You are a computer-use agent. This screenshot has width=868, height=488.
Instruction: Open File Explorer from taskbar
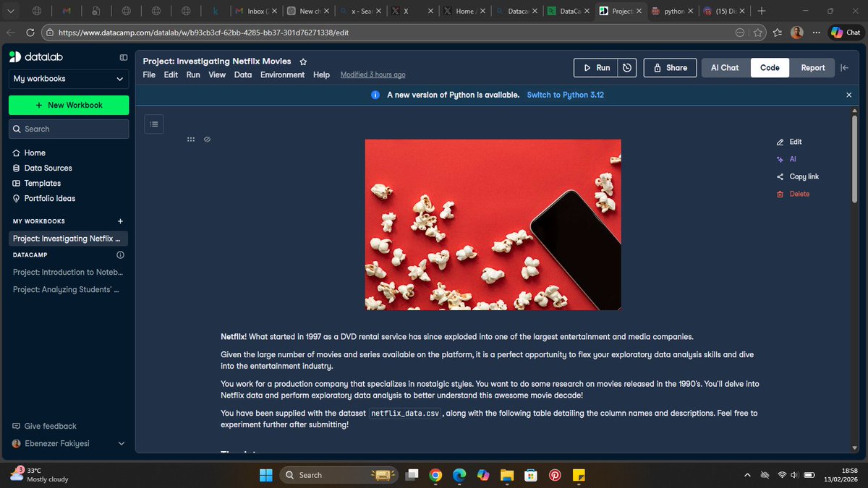click(506, 475)
